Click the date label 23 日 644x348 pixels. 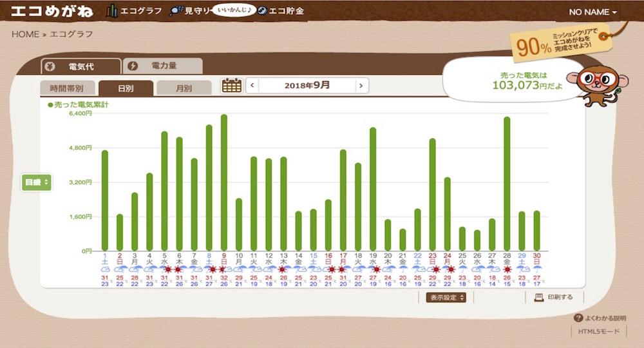click(433, 258)
